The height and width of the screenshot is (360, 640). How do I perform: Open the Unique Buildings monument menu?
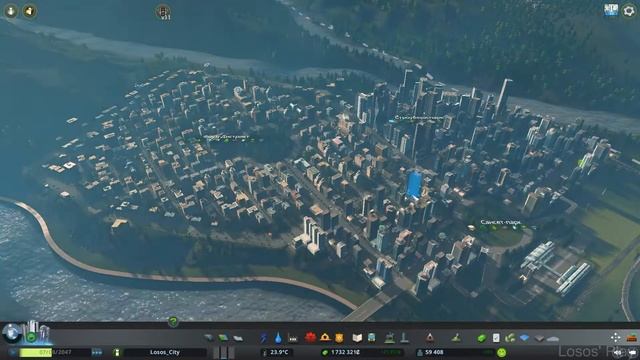click(x=404, y=337)
